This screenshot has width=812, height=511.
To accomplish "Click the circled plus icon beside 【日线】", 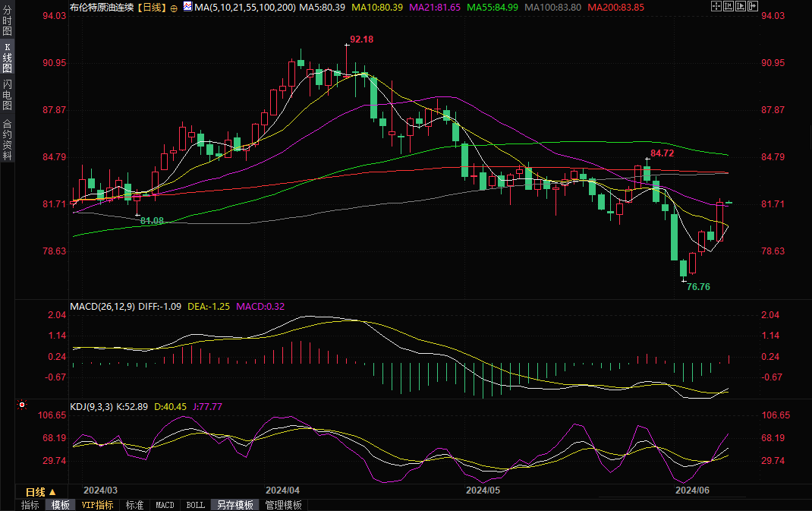I will (175, 7).
